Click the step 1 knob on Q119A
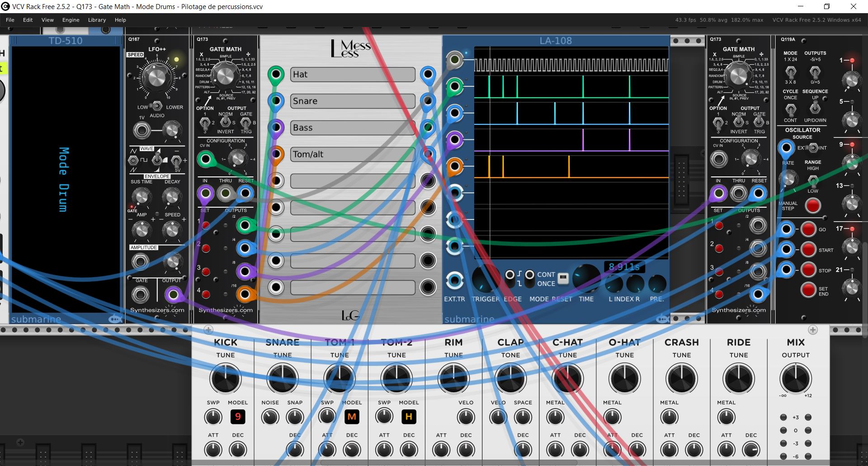The width and height of the screenshot is (868, 466). (x=851, y=80)
